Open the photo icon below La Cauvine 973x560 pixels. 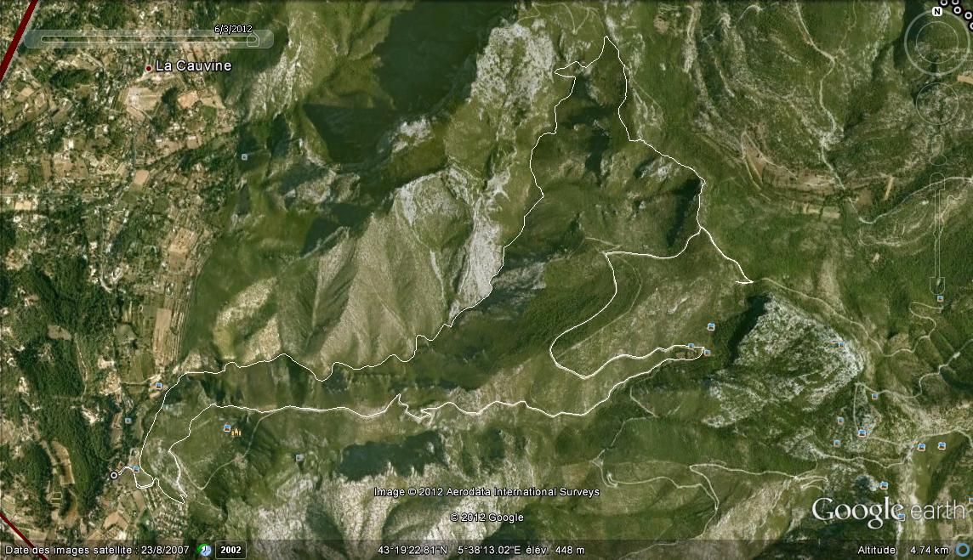[245, 157]
